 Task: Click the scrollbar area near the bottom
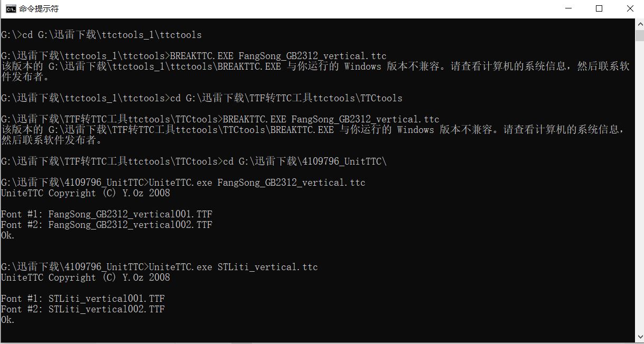point(639,317)
